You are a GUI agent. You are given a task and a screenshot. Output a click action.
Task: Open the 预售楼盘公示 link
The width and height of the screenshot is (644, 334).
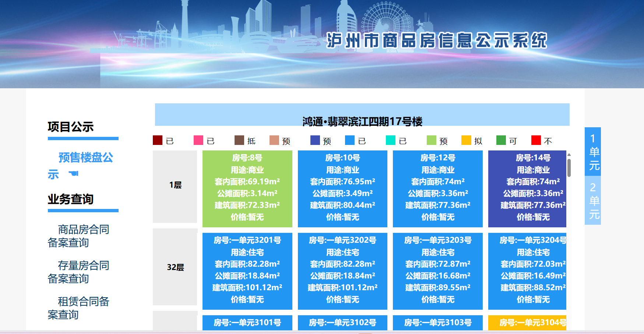coord(85,158)
